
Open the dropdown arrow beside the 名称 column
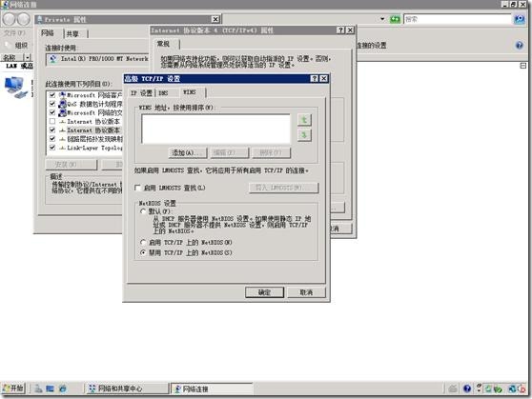tap(28, 57)
